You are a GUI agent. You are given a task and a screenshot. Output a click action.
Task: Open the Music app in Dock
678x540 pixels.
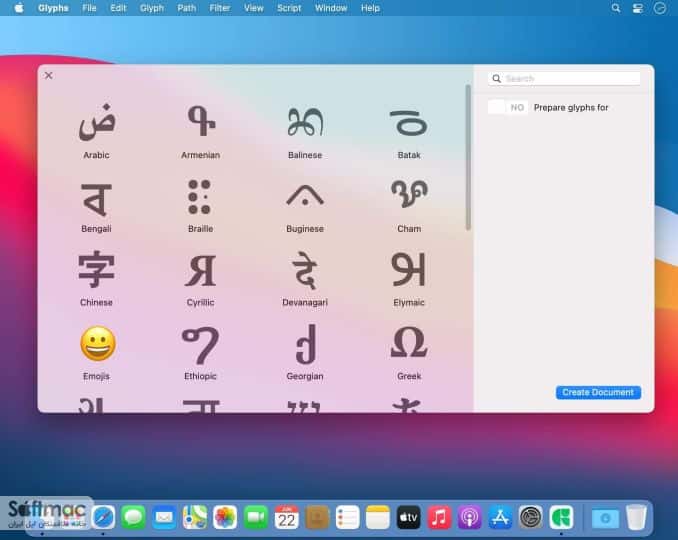click(x=439, y=517)
